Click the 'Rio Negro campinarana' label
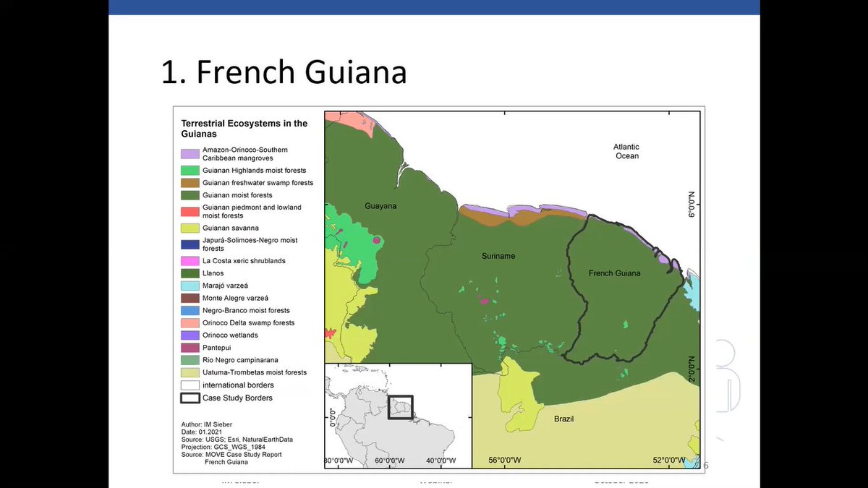The width and height of the screenshot is (868, 488). [240, 360]
